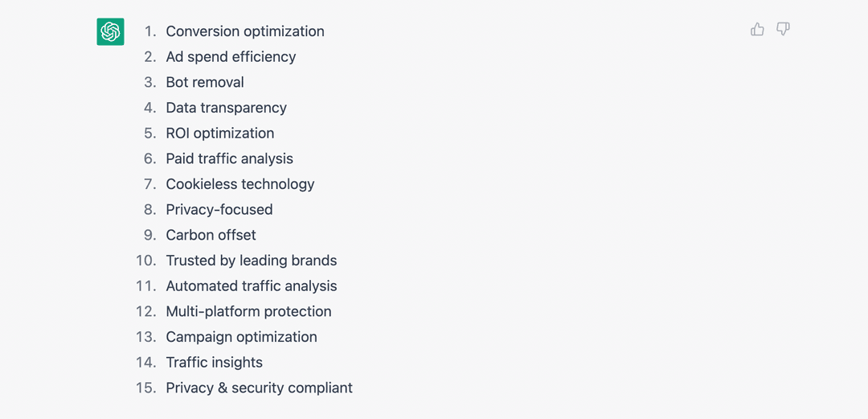Click 'Trusted by leading brands' entry
This screenshot has width=868, height=419.
(x=251, y=261)
